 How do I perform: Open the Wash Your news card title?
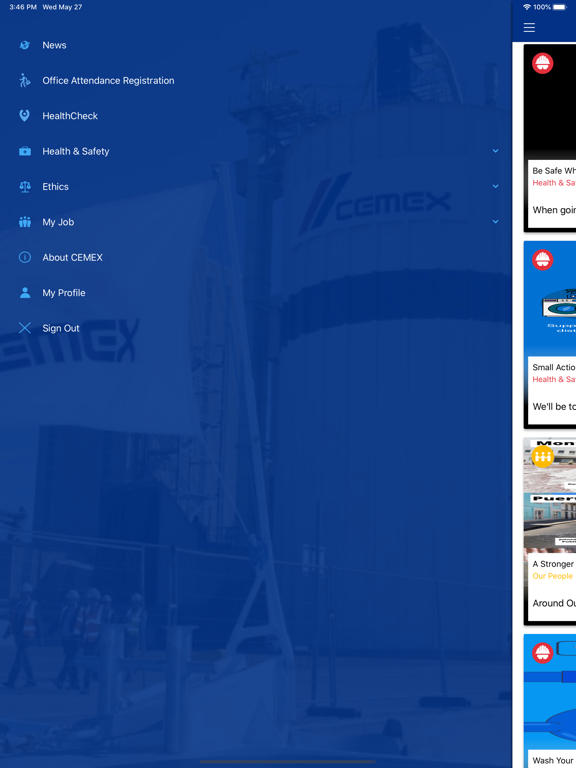coord(554,760)
